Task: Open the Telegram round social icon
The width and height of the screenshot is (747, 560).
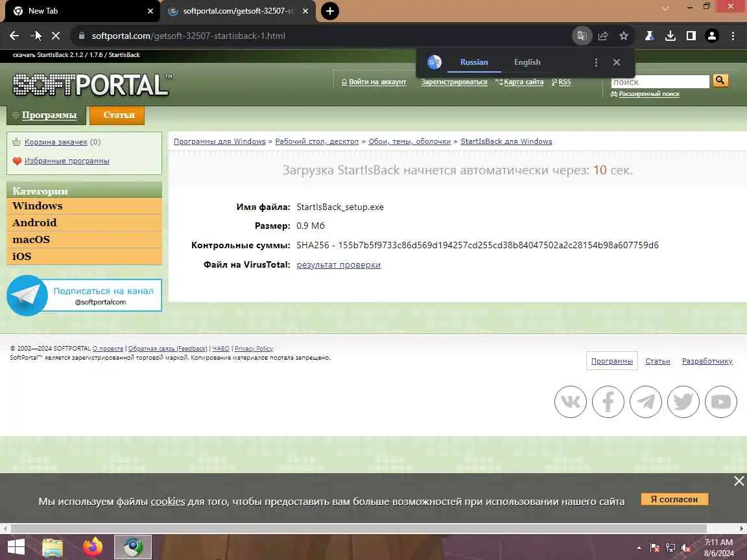Action: click(646, 402)
